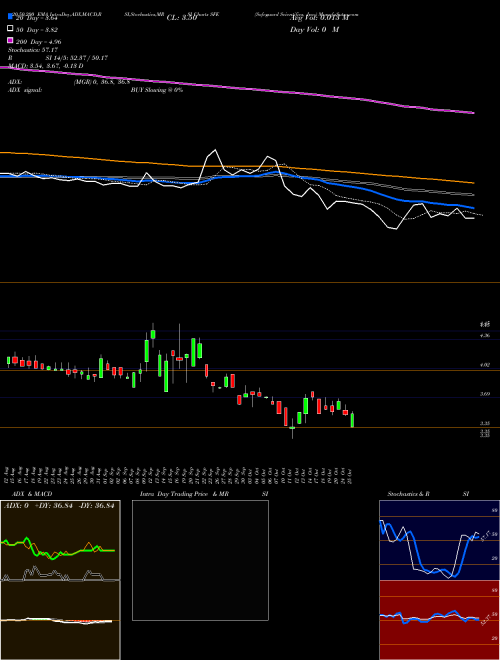Select the '20 Day - 3.64' legend text
500x660 pixels.
[36, 18]
